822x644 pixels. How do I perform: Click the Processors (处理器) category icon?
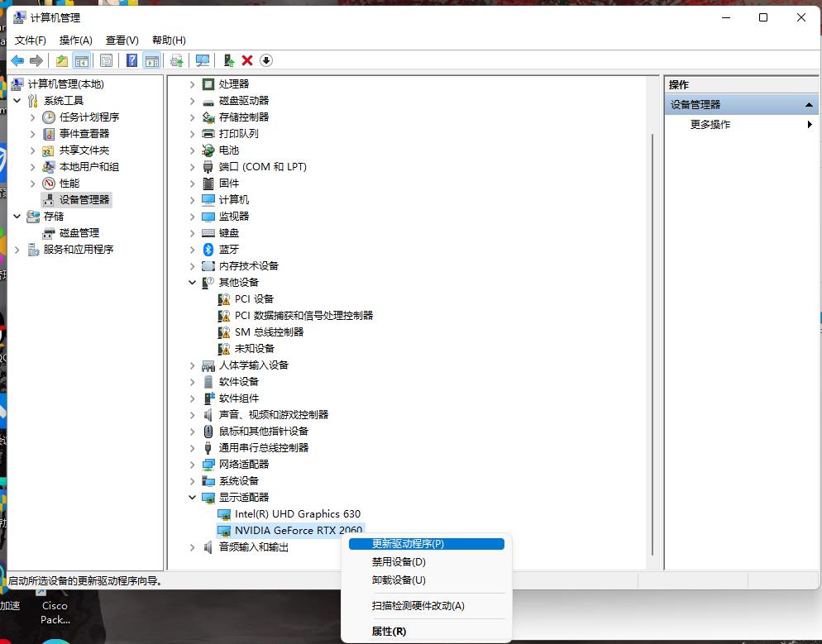(x=208, y=84)
